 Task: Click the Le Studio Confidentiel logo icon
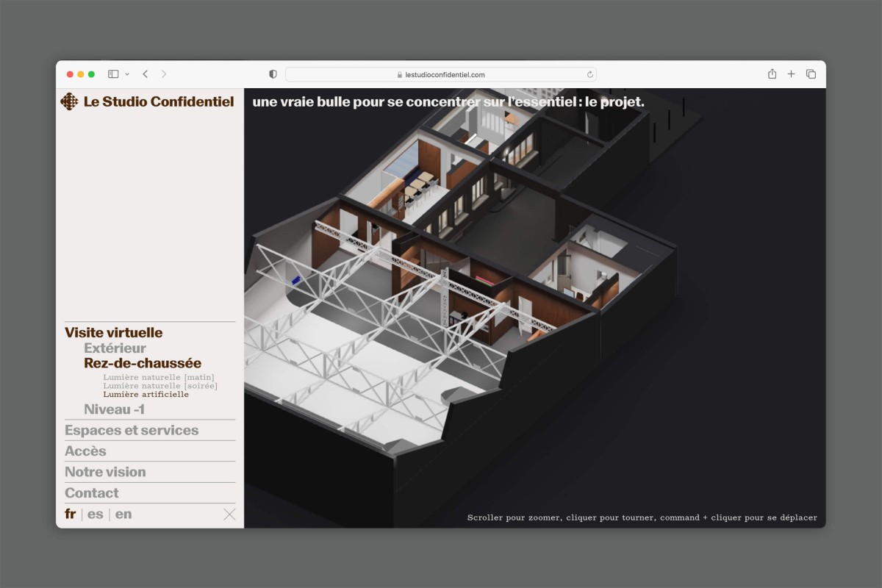pos(71,101)
